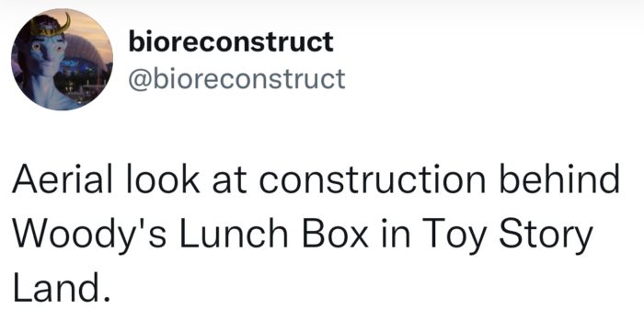
Task: Click the word "behind" in the tweet
Action: click(559, 179)
